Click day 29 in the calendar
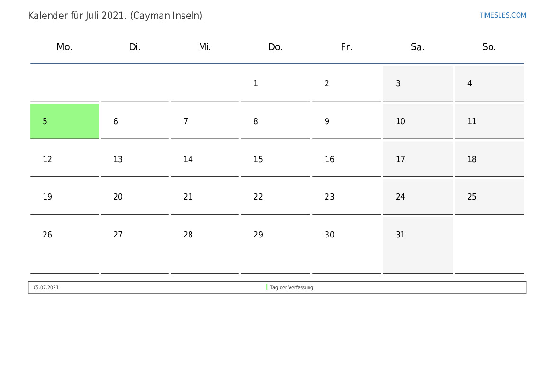 [x=276, y=246]
